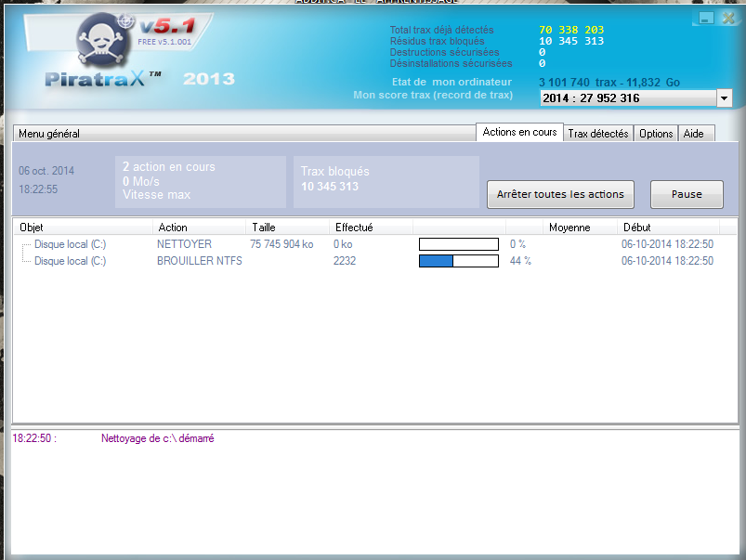Click the 18:22:50 log timestamp
The height and width of the screenshot is (560, 746).
pyautogui.click(x=34, y=438)
